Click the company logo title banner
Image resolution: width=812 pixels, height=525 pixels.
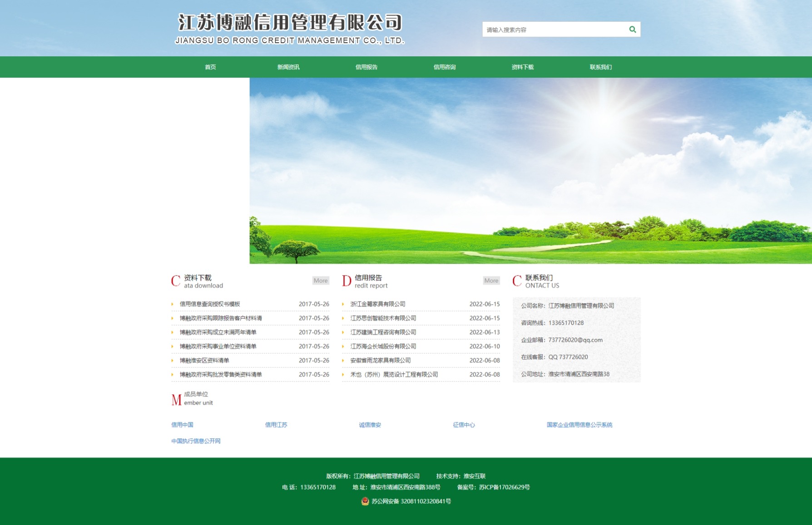[x=290, y=29]
